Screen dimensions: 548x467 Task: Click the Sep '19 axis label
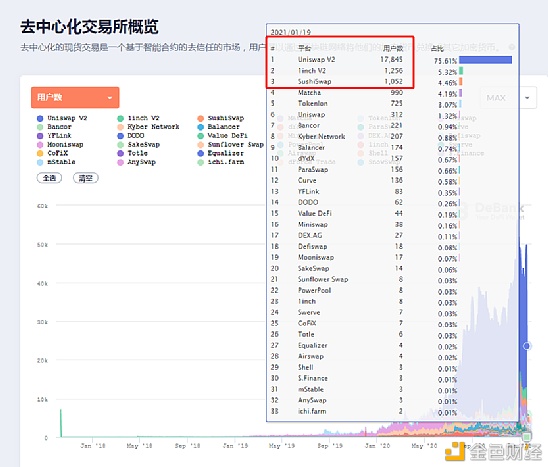point(330,446)
